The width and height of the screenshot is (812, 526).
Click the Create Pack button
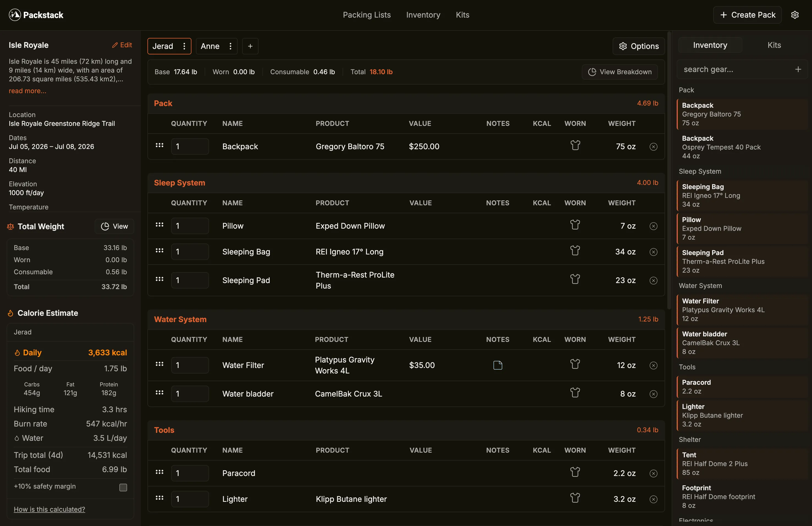tap(747, 15)
